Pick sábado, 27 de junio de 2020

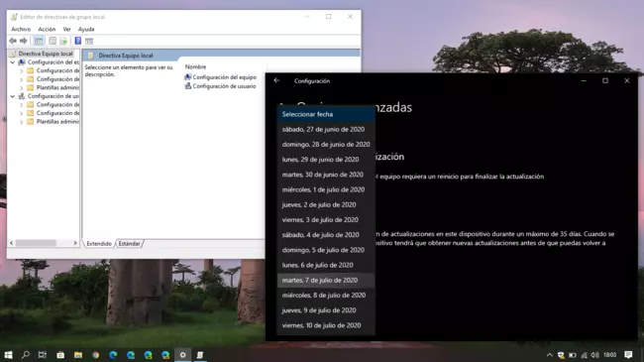point(326,129)
